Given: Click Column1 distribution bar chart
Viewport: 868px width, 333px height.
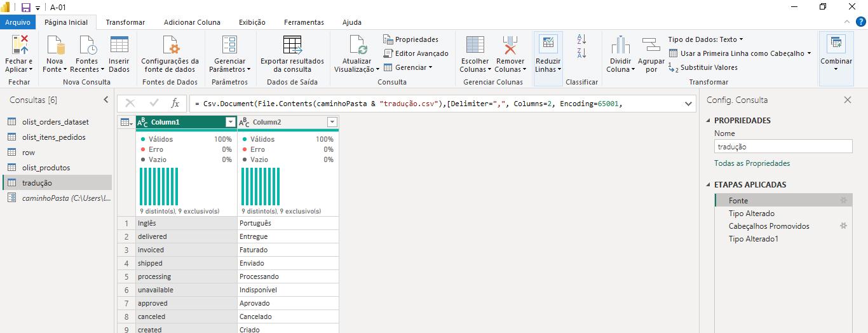Looking at the screenshot, I should coord(159,186).
